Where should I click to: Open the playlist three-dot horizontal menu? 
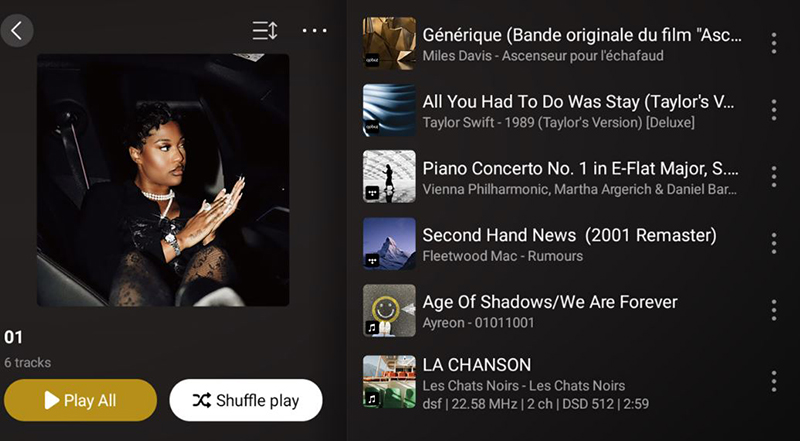click(x=314, y=31)
